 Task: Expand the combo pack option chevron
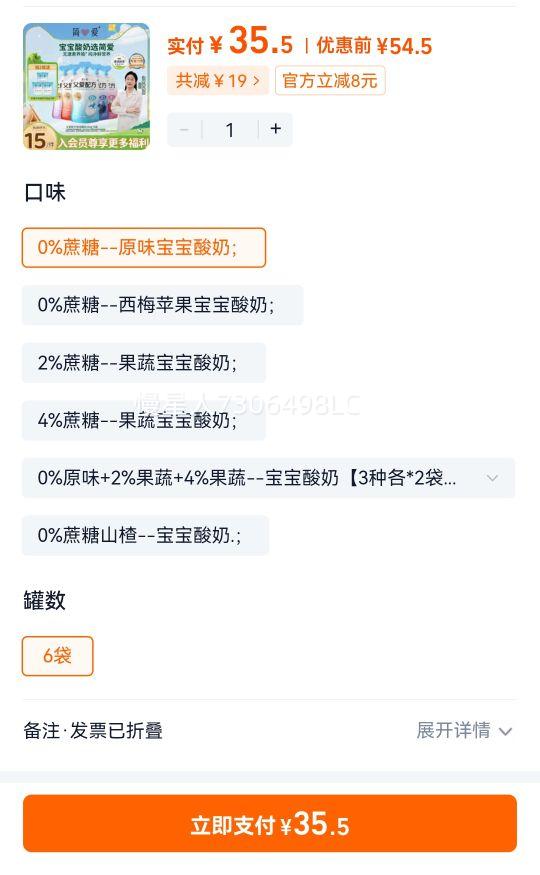(492, 478)
